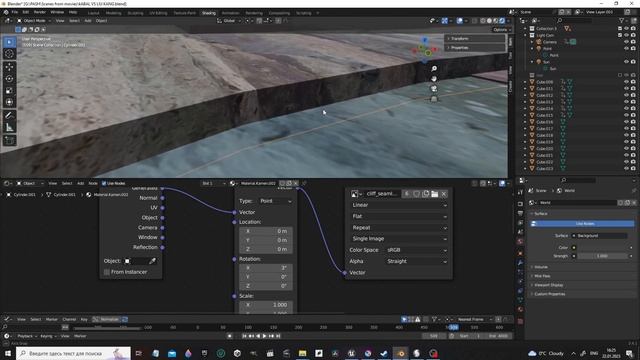
Task: Select the Select Box tool in viewport toolbar
Action: click(9, 42)
